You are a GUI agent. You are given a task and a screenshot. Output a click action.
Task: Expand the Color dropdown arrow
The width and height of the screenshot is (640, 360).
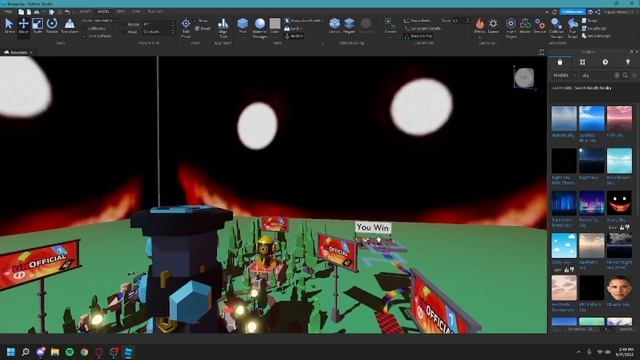pos(275,37)
